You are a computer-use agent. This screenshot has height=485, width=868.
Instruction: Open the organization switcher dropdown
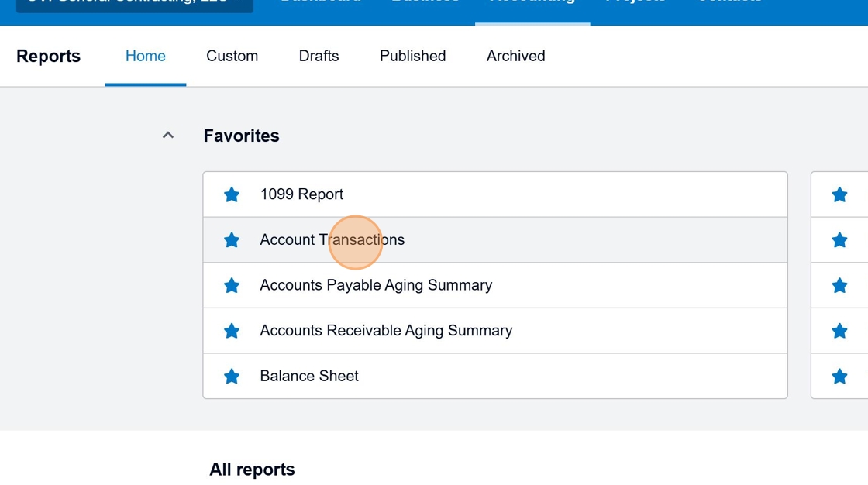pyautogui.click(x=134, y=4)
